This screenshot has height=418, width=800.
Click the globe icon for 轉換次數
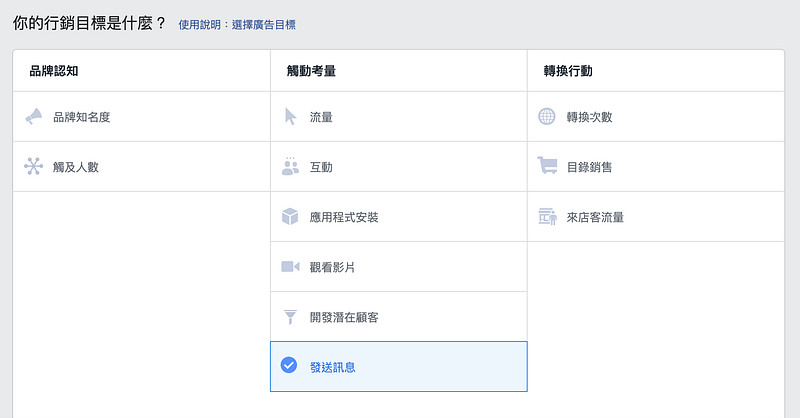point(547,116)
